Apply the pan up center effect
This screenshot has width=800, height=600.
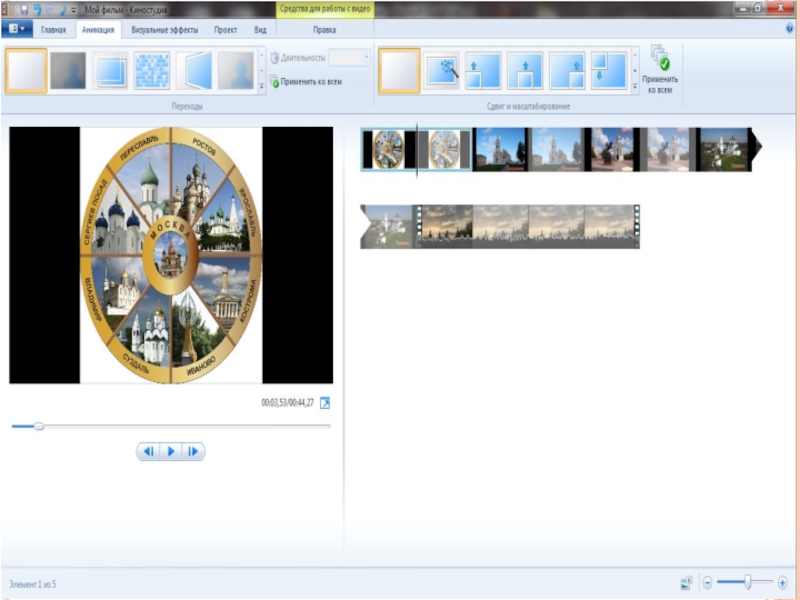pyautogui.click(x=525, y=70)
